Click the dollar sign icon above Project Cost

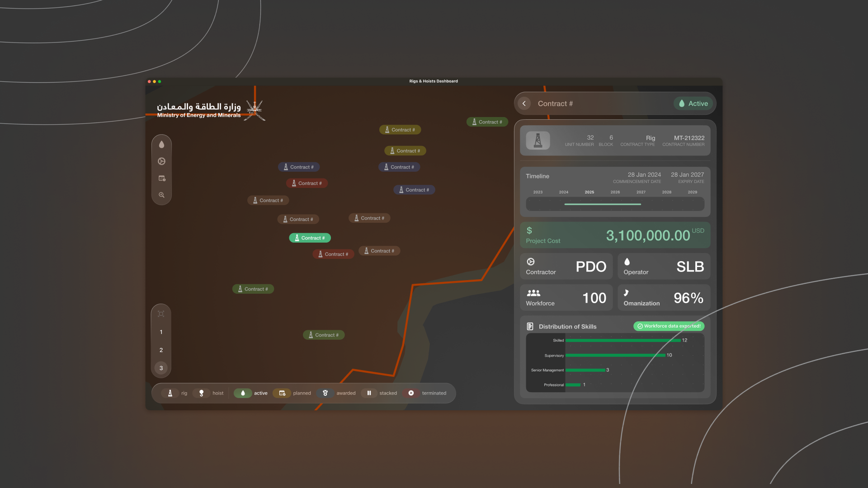[x=529, y=230]
